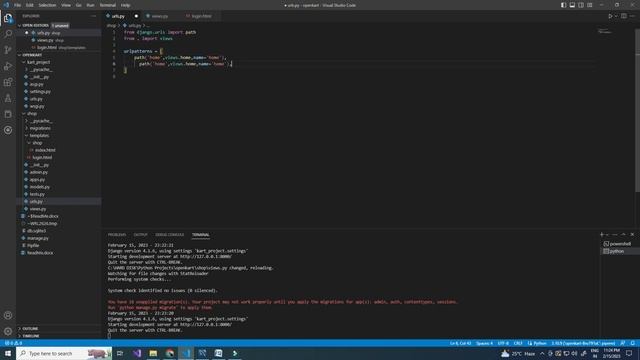The height and width of the screenshot is (360, 640).
Task: Switch to the views.py editor tab
Action: [160, 16]
